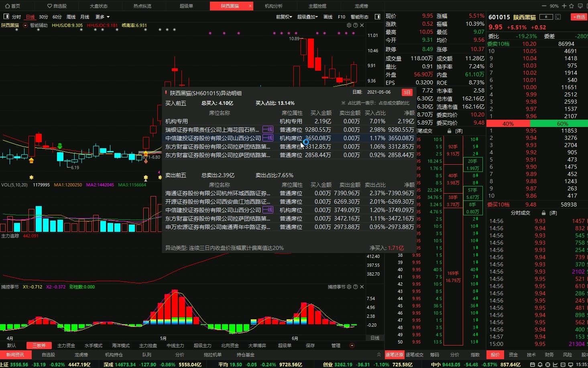Open the 新闻资讯 bottom tab
Screen dimensions: 588x368
tap(15, 355)
